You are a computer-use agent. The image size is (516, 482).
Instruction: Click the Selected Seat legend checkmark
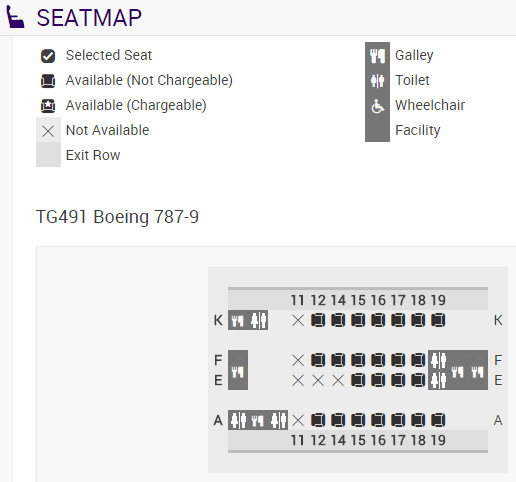pyautogui.click(x=48, y=56)
